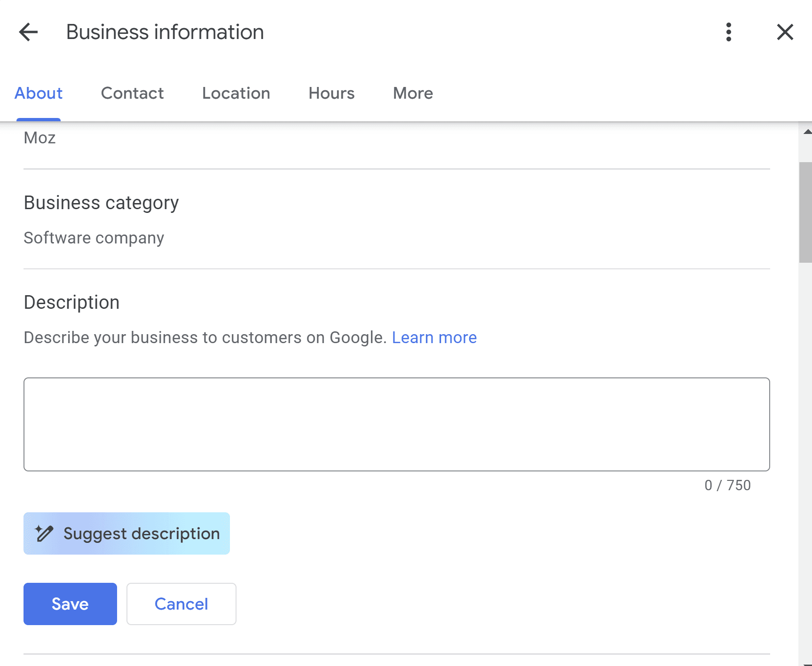812x666 pixels.
Task: Click the vertical scrollbar thumb
Action: (x=805, y=212)
